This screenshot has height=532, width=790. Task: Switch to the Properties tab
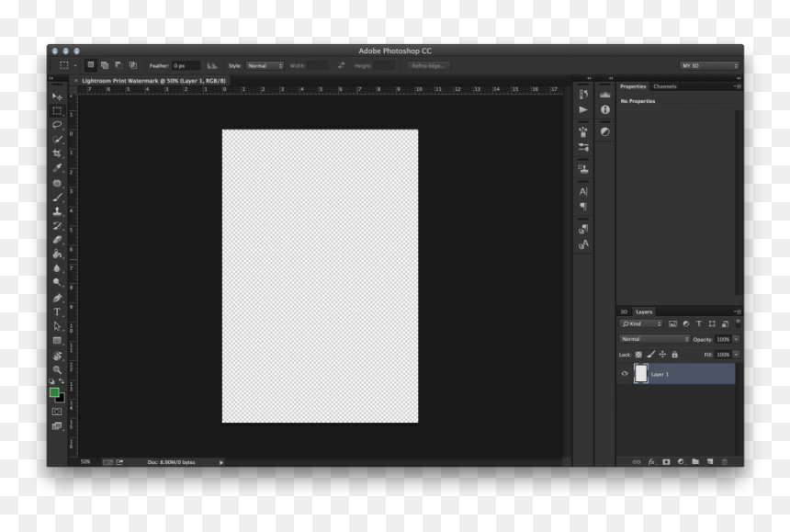tap(633, 86)
